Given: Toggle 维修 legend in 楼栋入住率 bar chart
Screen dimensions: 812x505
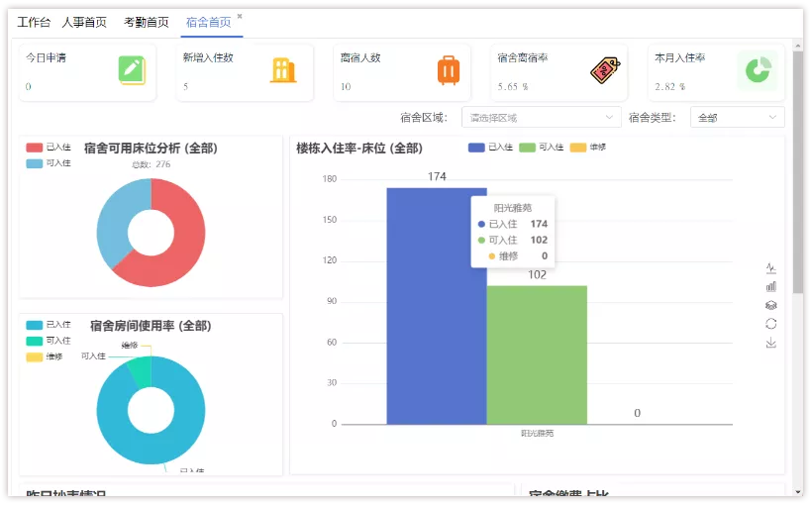Looking at the screenshot, I should [588, 148].
